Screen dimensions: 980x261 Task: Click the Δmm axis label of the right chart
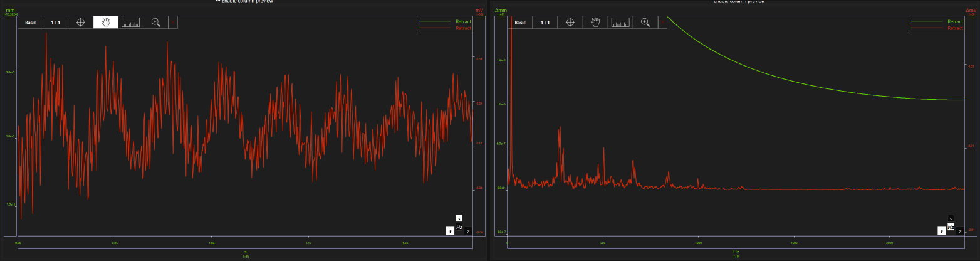tap(501, 11)
